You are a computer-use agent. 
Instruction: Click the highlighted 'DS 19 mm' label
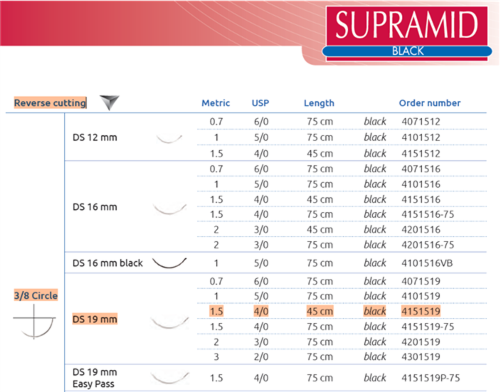pyautogui.click(x=95, y=319)
